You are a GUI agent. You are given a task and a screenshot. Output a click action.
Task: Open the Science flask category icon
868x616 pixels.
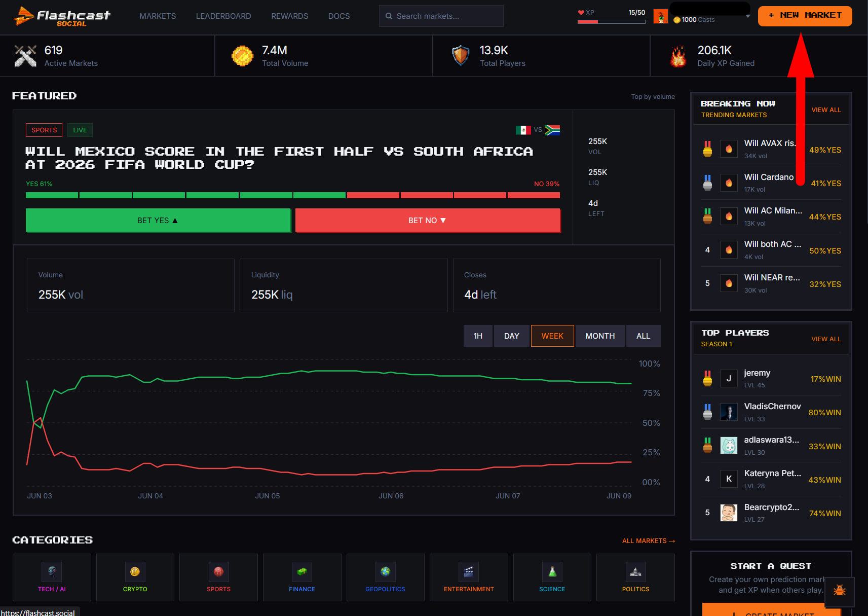(x=552, y=571)
